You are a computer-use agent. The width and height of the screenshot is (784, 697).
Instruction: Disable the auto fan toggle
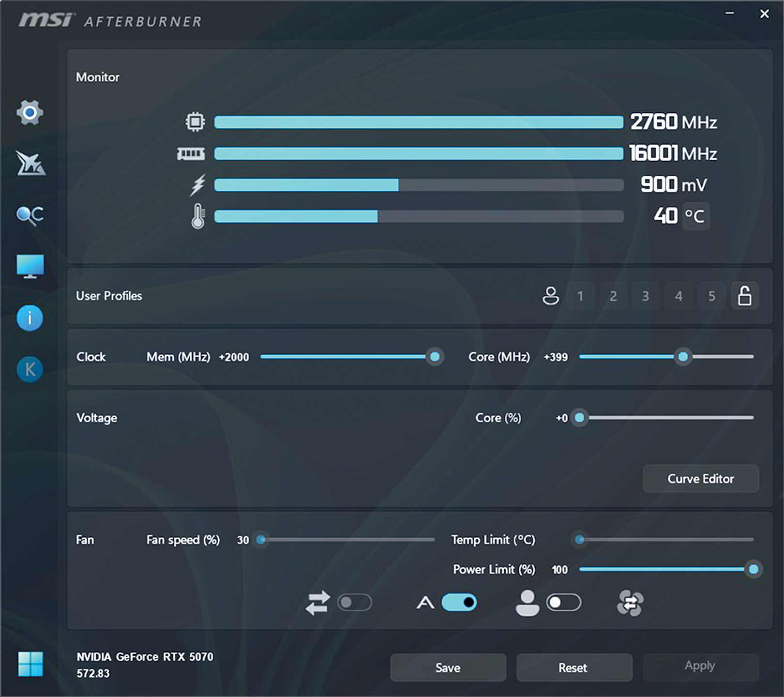pos(459,603)
